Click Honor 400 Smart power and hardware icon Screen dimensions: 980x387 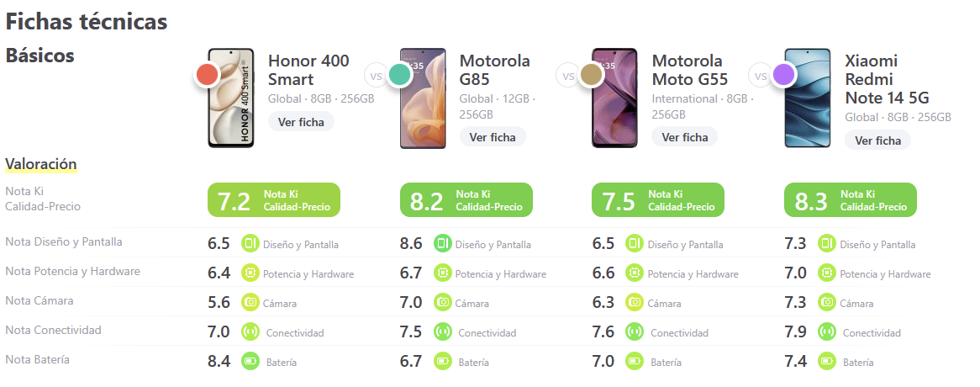coord(250,273)
